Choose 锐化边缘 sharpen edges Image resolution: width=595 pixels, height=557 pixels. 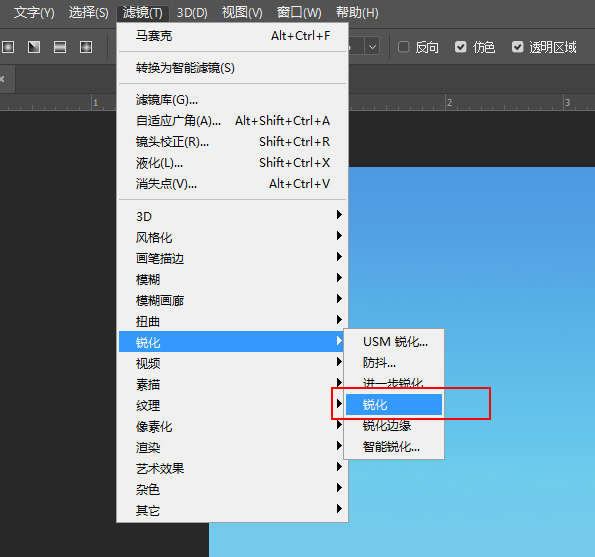[x=394, y=426]
